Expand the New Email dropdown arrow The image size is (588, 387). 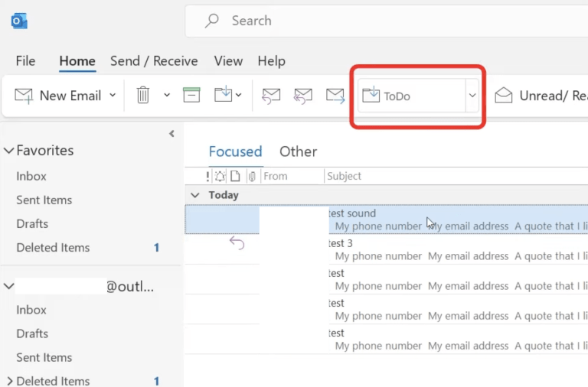[113, 95]
